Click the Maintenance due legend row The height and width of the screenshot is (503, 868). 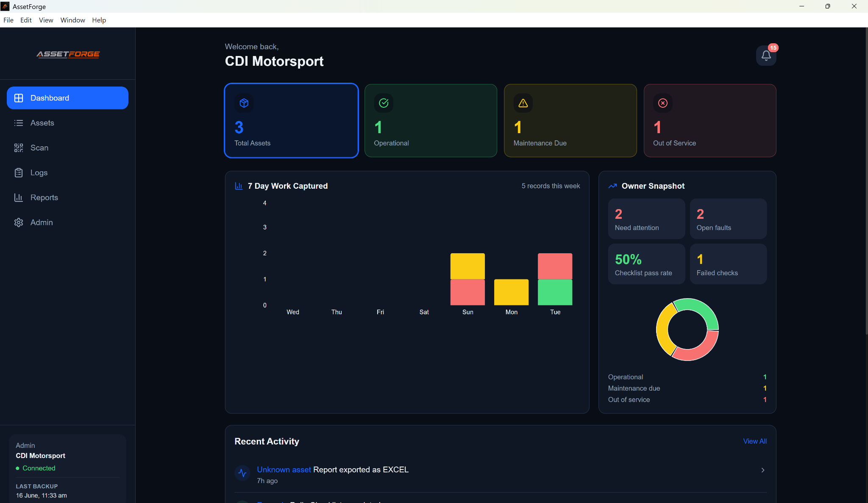click(687, 388)
